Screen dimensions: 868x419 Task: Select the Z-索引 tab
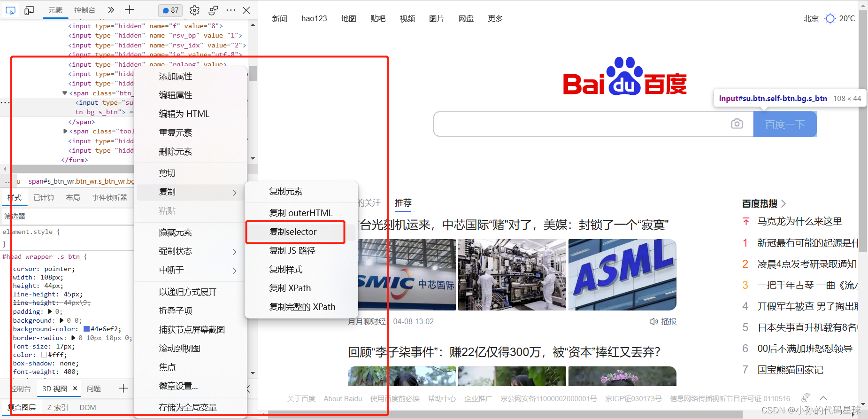(x=58, y=407)
